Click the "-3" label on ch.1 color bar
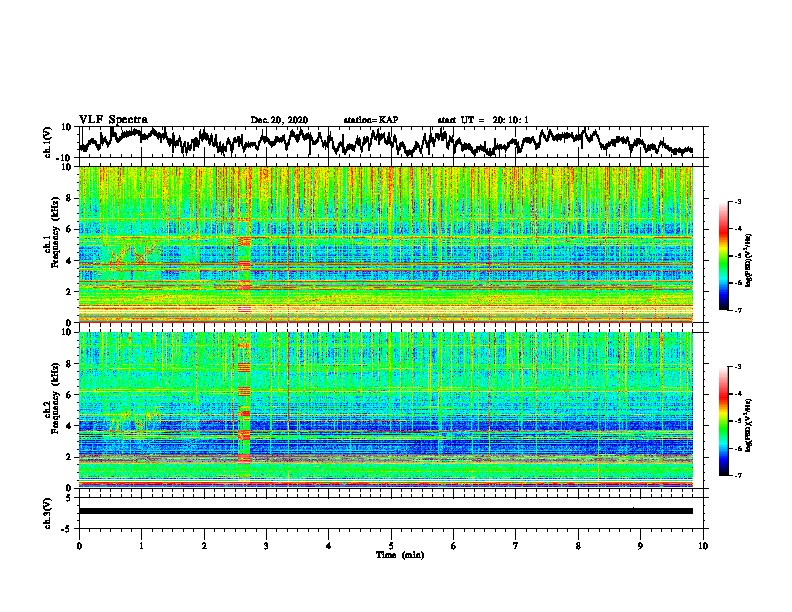 pyautogui.click(x=737, y=201)
